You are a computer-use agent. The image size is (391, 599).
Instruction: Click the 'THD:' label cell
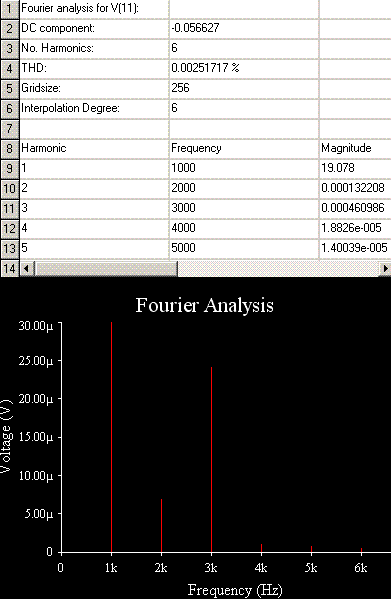point(94,68)
